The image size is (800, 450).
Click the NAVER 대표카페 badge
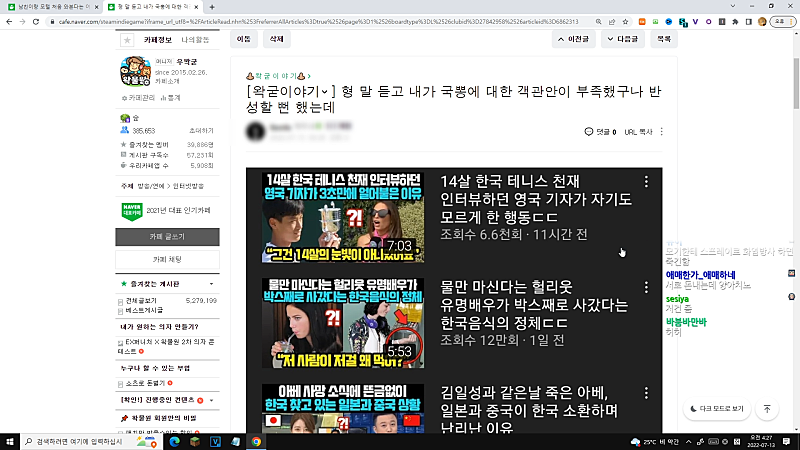(x=132, y=211)
